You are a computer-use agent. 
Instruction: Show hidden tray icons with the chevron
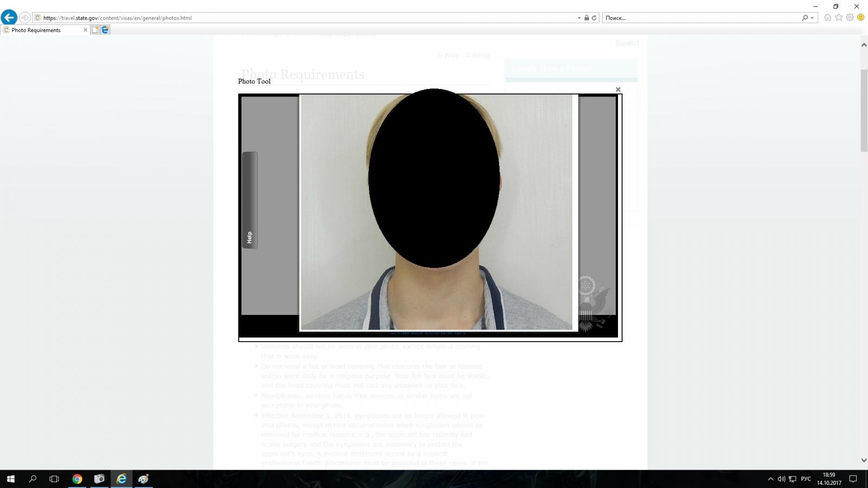tap(770, 479)
